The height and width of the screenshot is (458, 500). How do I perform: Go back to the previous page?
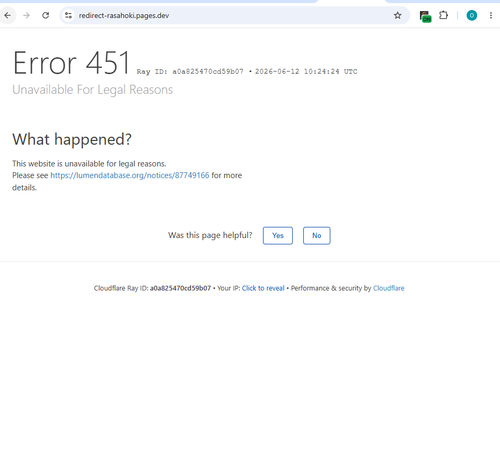[8, 15]
